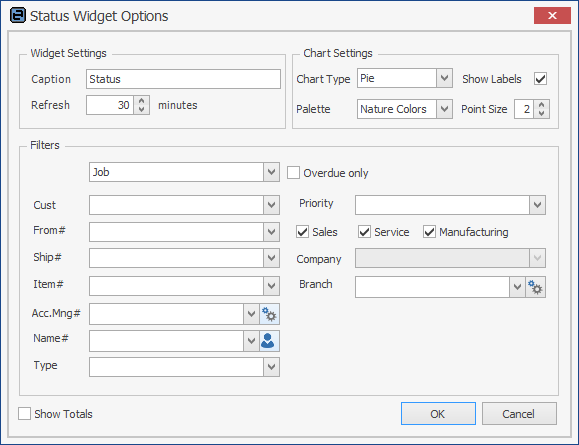Click OK to confirm widget options

438,414
